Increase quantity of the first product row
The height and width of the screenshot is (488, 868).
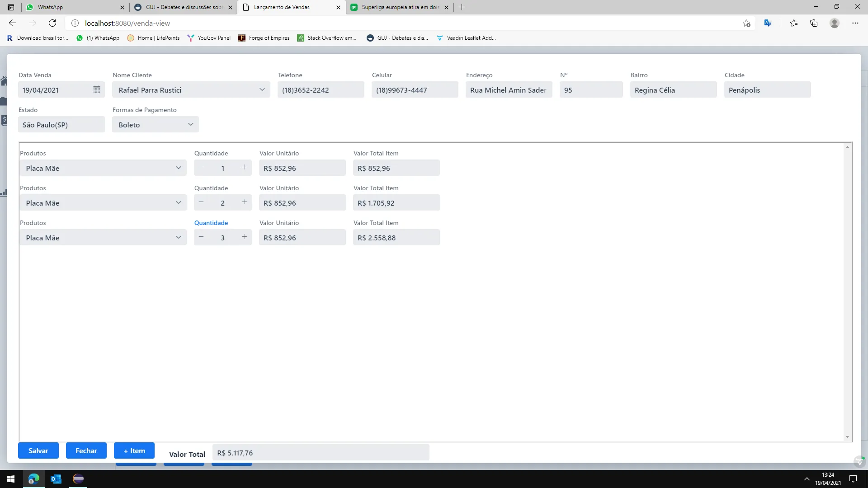245,167
